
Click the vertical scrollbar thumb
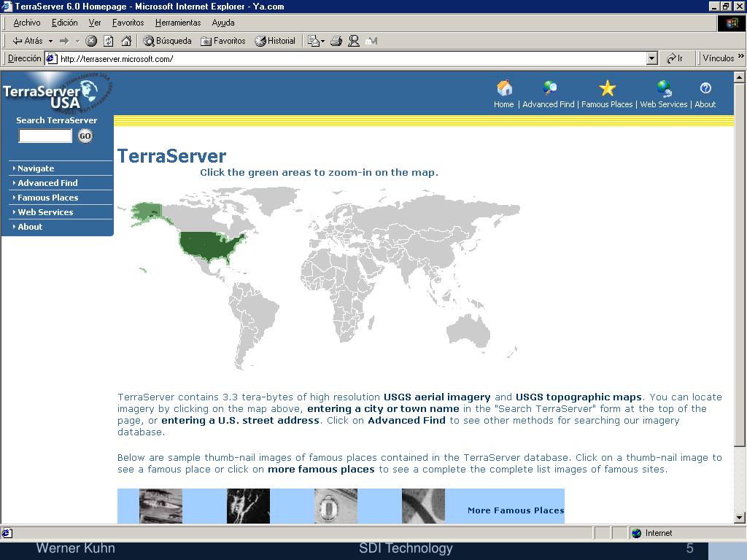coord(740,264)
